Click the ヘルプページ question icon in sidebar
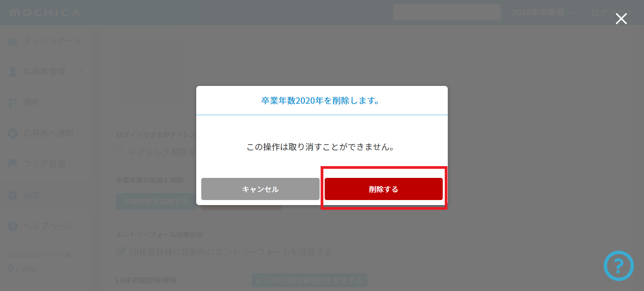Image resolution: width=644 pixels, height=291 pixels. [x=13, y=226]
